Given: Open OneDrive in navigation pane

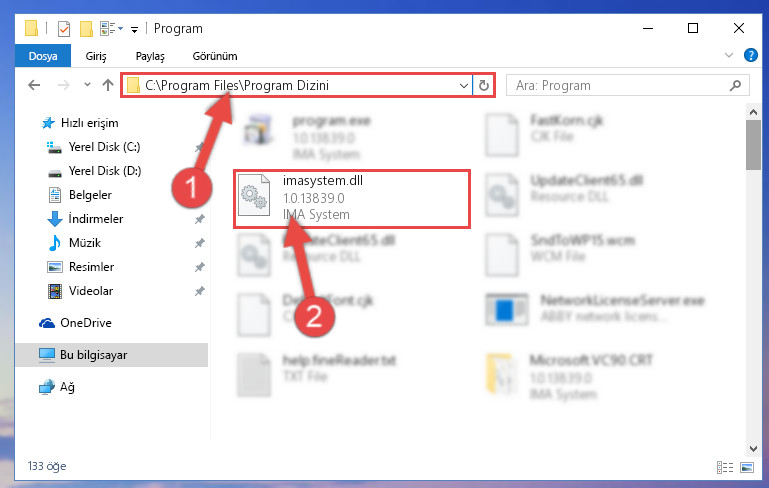Looking at the screenshot, I should click(x=86, y=323).
